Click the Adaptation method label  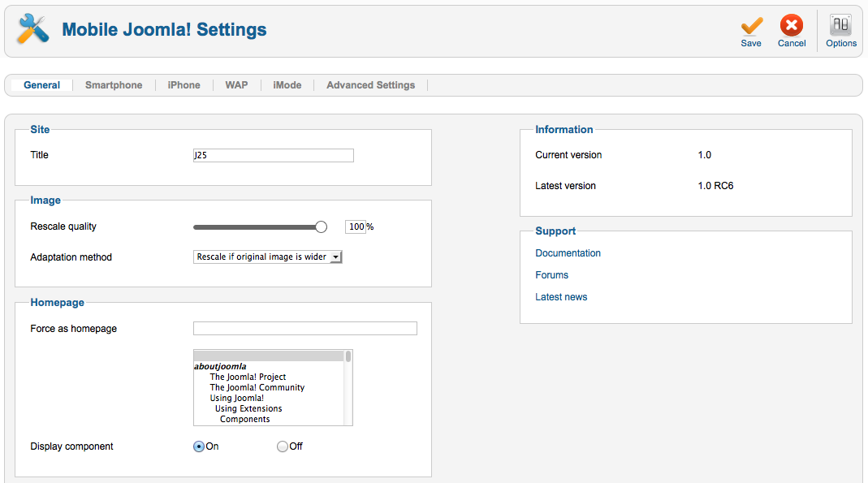click(x=71, y=257)
